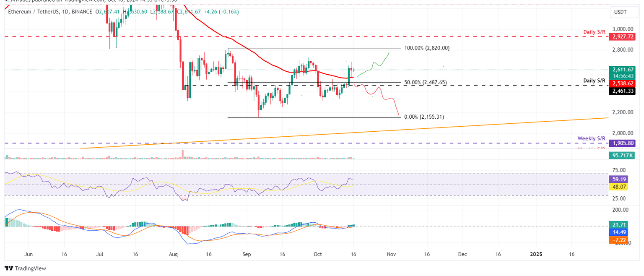Open the USDT currency selector
The height and width of the screenshot is (276, 644).
coord(623,12)
